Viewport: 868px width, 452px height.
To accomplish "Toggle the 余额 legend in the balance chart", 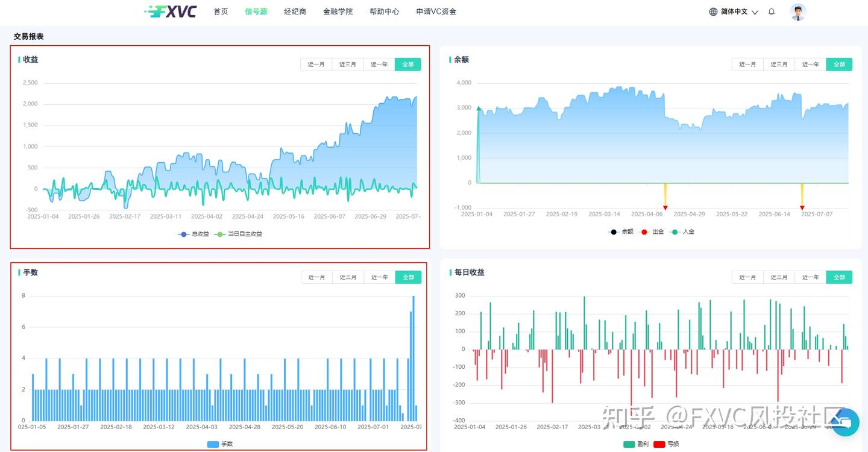I will coord(625,232).
